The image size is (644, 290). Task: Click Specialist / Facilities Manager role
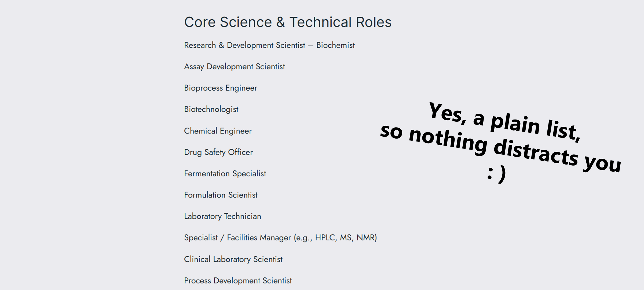click(x=280, y=238)
